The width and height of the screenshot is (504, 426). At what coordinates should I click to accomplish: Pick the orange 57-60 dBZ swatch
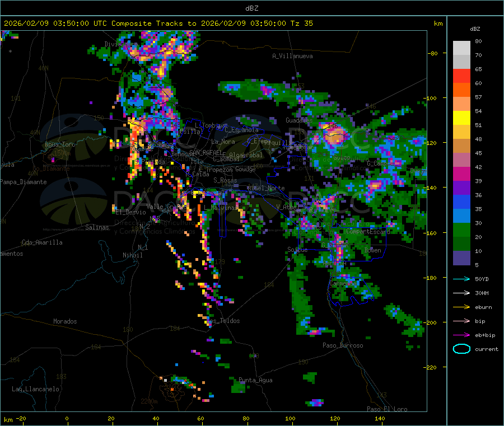(x=461, y=90)
